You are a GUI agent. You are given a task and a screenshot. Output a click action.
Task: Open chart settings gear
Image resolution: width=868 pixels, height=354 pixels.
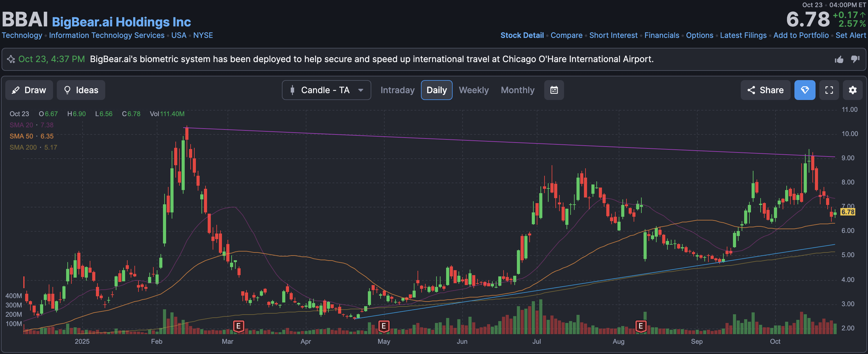coord(852,90)
